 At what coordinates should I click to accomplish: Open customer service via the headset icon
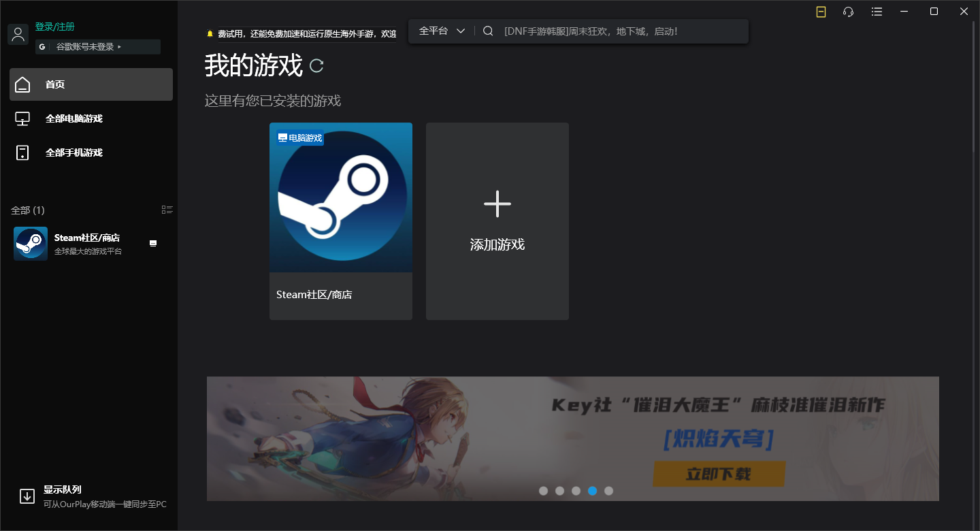click(x=848, y=12)
